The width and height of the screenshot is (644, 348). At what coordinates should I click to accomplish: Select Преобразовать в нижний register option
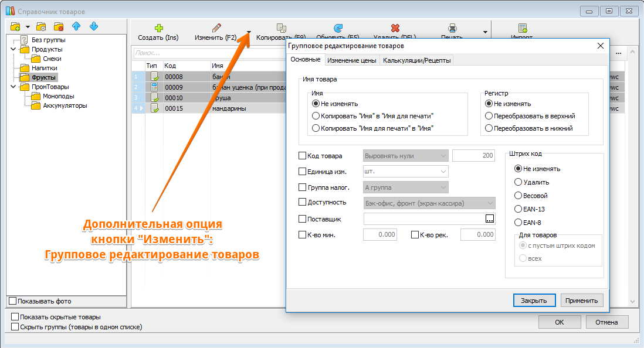tap(489, 128)
